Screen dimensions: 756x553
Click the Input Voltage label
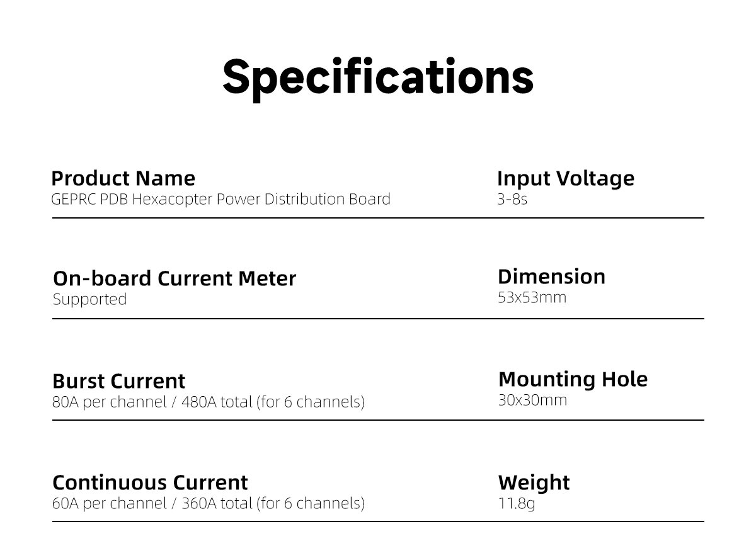point(565,178)
